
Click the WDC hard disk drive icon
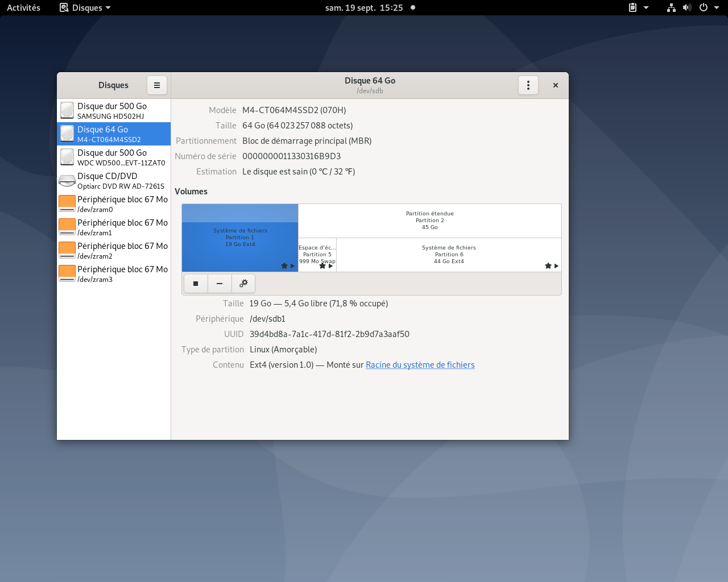pos(67,157)
